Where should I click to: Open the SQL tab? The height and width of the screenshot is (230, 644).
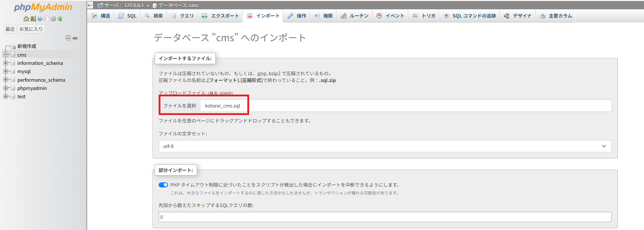tap(128, 16)
